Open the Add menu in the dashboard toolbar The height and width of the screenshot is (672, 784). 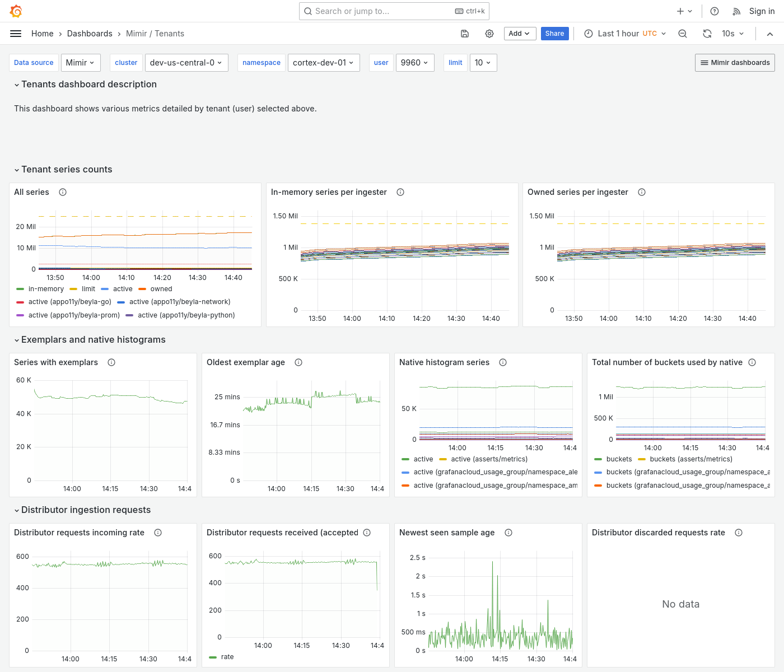click(519, 34)
